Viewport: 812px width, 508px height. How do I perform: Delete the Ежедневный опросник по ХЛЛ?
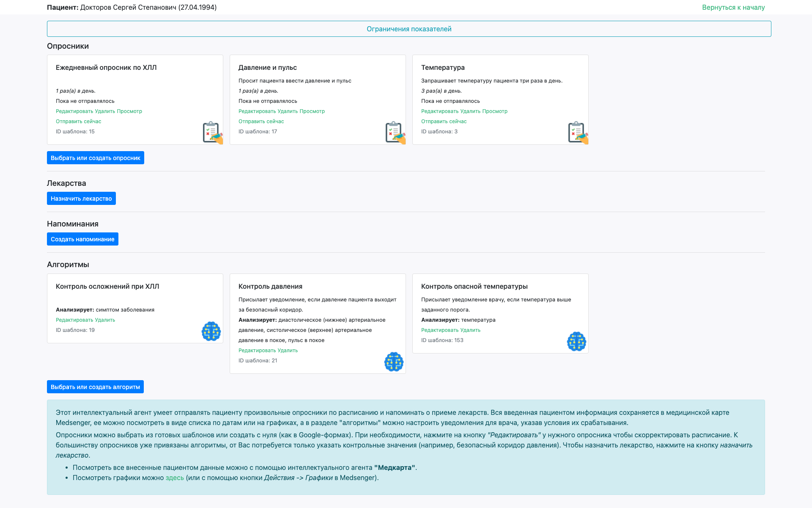tap(105, 111)
